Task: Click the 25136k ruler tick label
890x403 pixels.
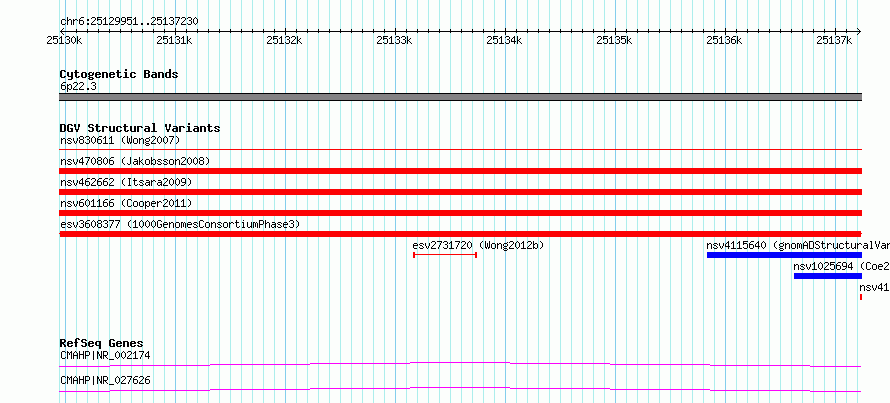Action: coord(725,40)
